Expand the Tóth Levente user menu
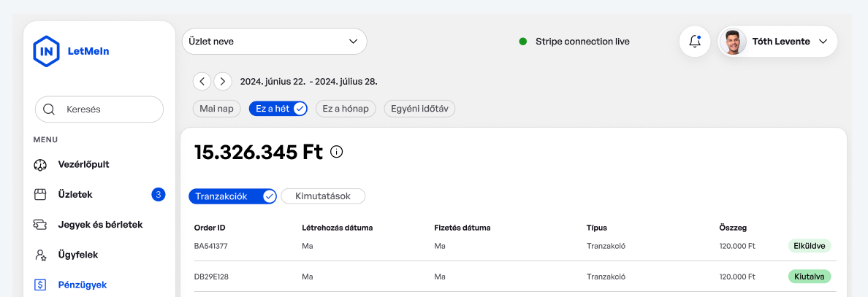The image size is (868, 297). tap(777, 42)
